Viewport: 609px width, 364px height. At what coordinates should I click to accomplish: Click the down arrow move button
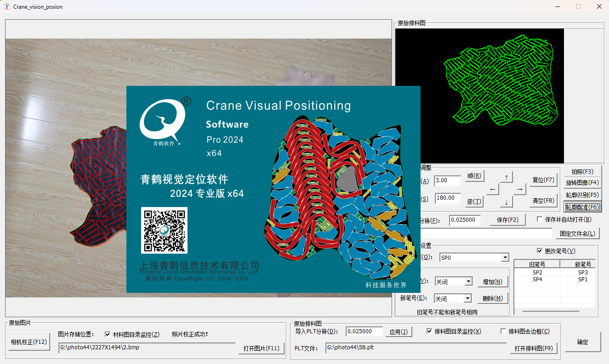coord(506,202)
